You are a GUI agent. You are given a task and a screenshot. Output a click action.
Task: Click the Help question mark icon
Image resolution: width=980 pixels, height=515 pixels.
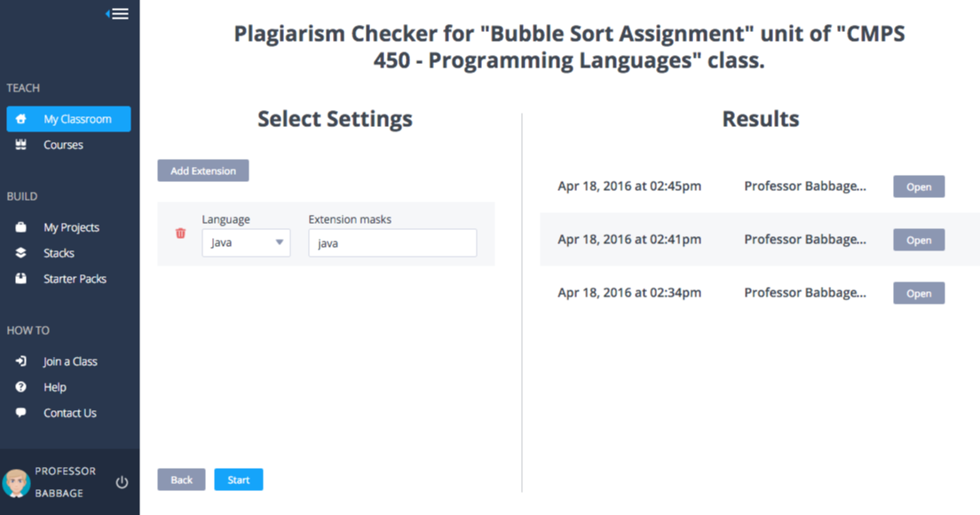(20, 386)
